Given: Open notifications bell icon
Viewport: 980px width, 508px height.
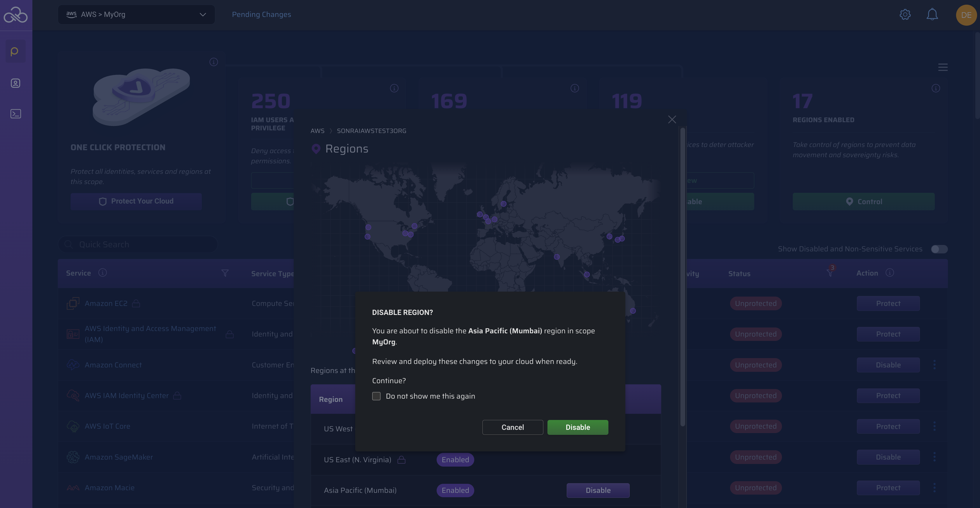Looking at the screenshot, I should [x=932, y=15].
